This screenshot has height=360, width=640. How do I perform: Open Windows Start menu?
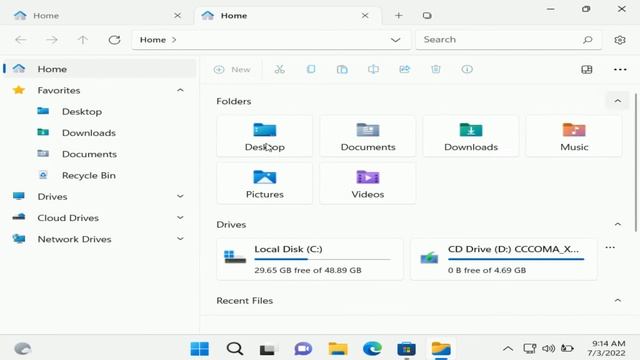(x=200, y=349)
